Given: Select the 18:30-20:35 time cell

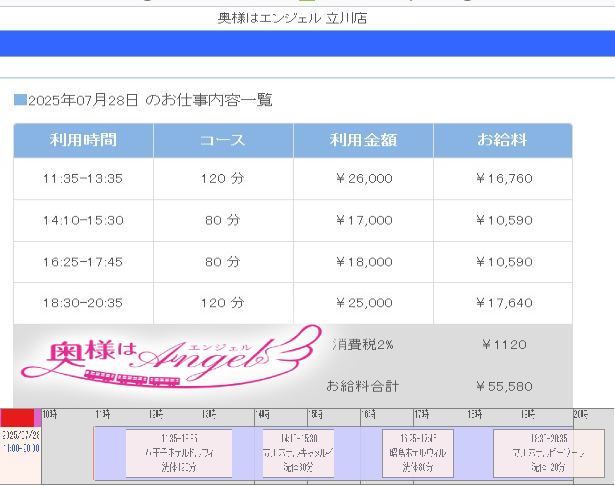Looking at the screenshot, I should tap(83, 303).
